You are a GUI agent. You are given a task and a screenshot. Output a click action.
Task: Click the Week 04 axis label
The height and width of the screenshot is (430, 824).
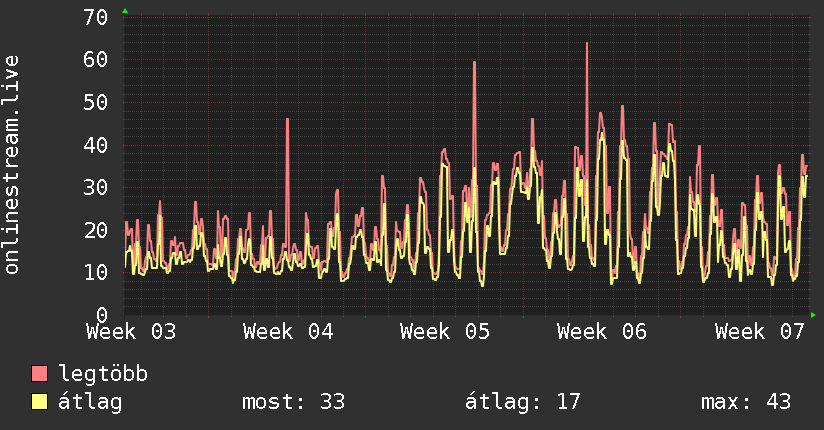[x=288, y=332]
